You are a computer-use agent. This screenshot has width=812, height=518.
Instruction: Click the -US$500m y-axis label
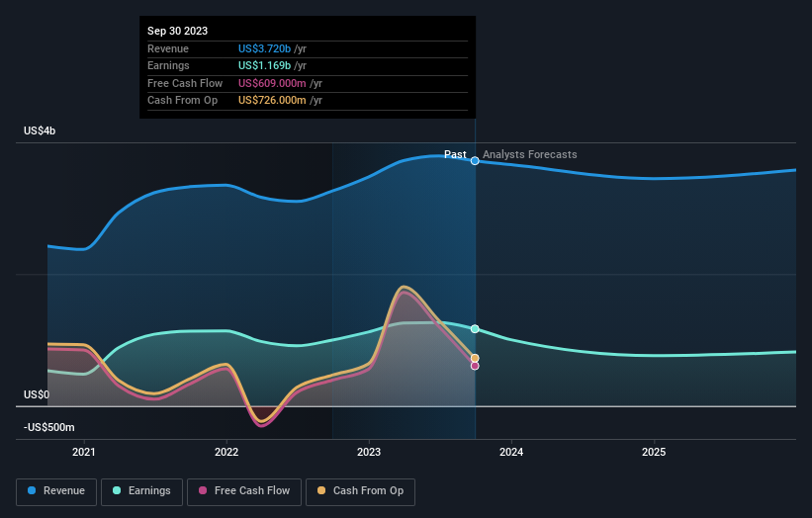(x=49, y=427)
